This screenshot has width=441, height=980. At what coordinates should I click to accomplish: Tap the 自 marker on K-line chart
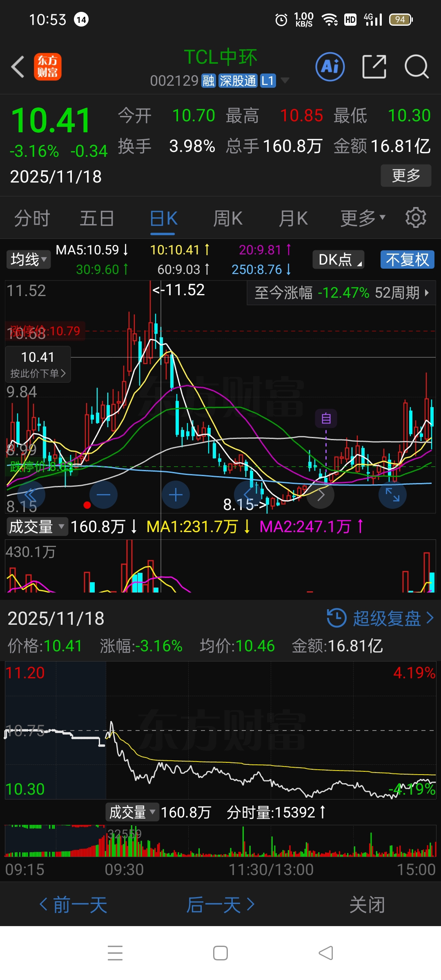pyautogui.click(x=326, y=419)
